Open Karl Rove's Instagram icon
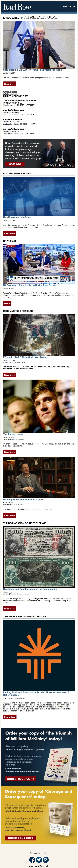Viewport: 78px width, 868px height. 46,860
